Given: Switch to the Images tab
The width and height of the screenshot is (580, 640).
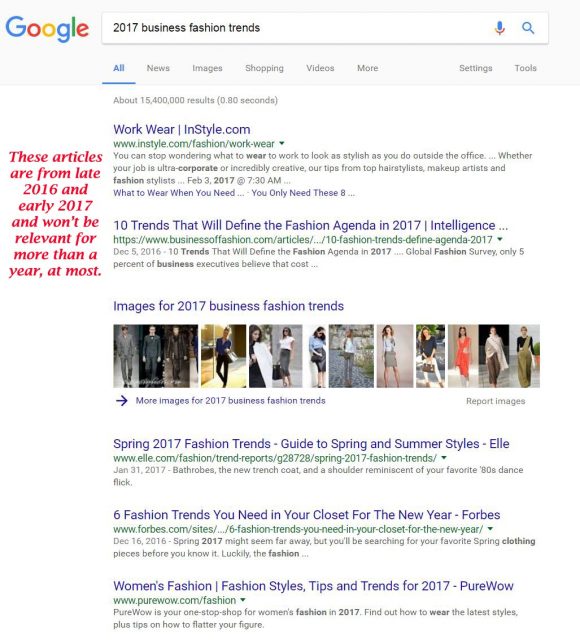Looking at the screenshot, I should click(x=207, y=68).
